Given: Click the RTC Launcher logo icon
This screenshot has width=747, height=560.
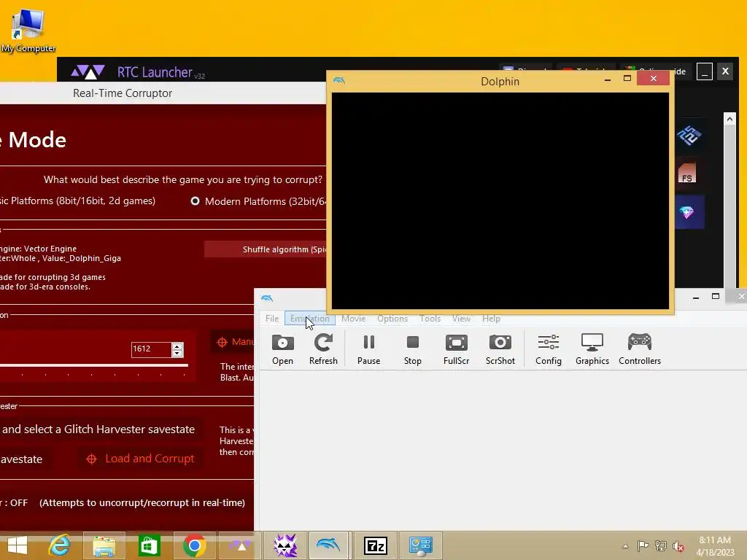Looking at the screenshot, I should (88, 72).
